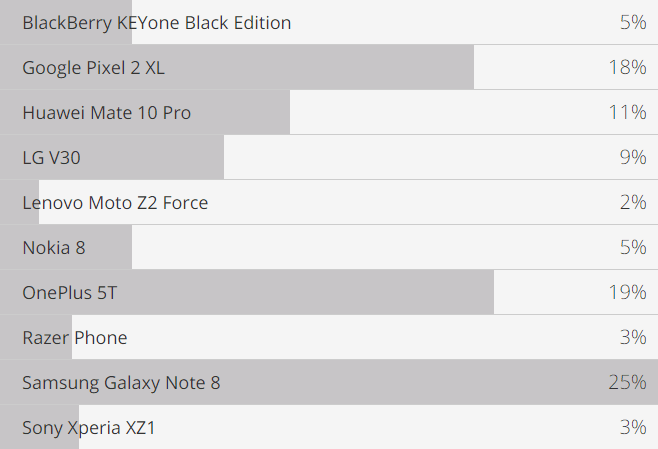Click the 11% result in blue
Screen dimensions: 658x449
(x=627, y=112)
